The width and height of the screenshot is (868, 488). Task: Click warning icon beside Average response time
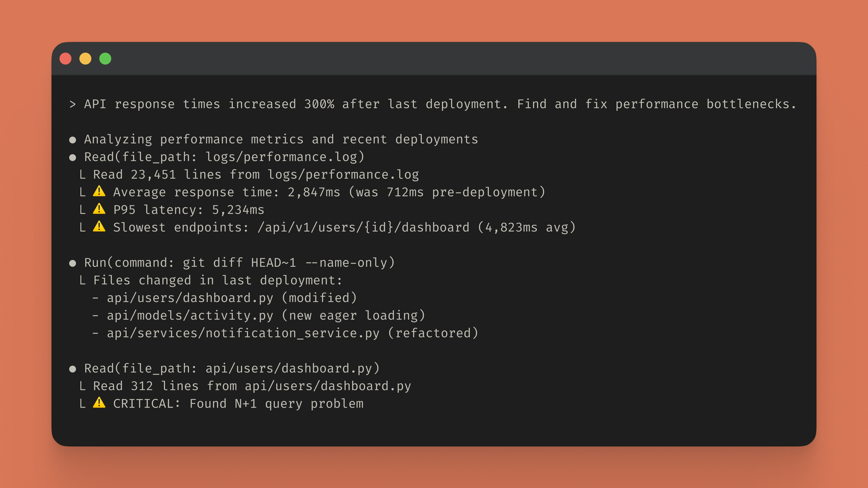[99, 191]
